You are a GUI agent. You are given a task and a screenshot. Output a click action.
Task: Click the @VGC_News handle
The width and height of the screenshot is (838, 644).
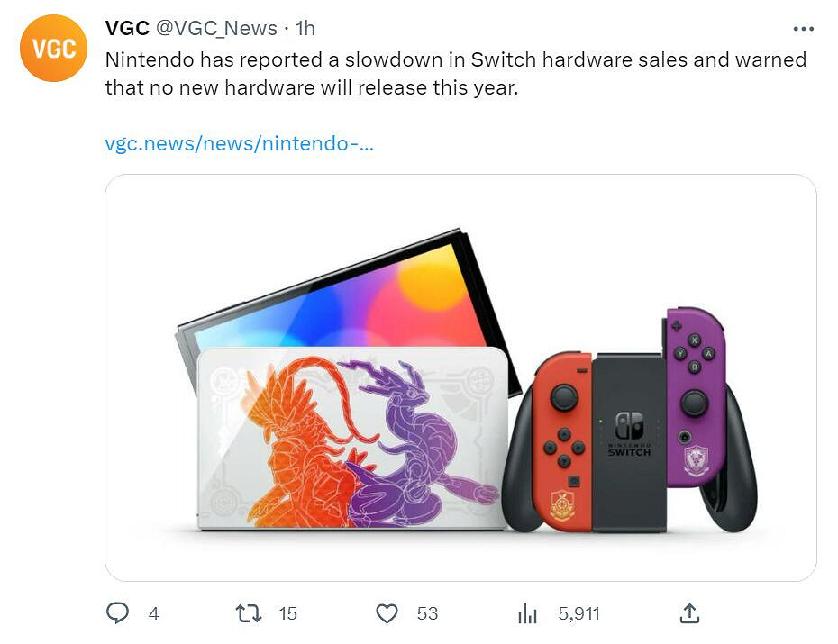click(x=216, y=29)
